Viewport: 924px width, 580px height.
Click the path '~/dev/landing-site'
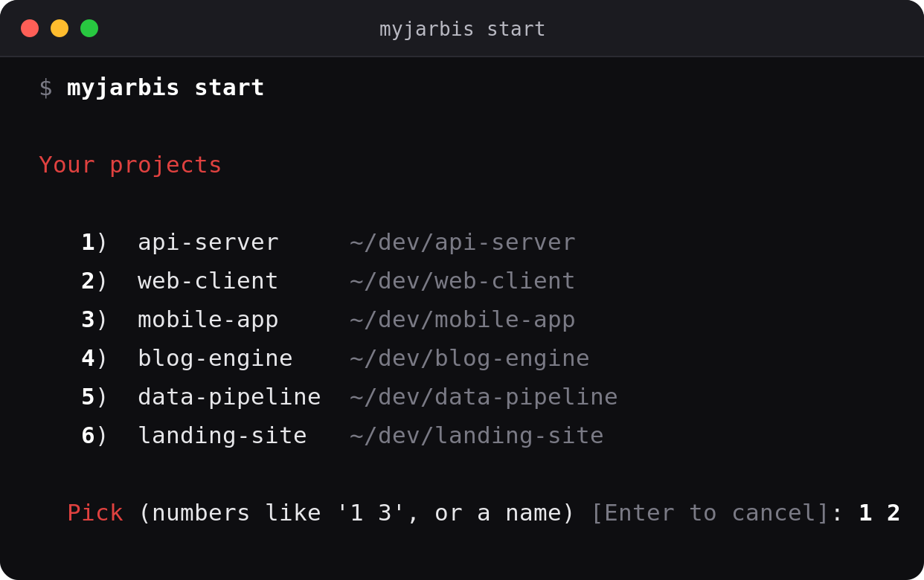pos(476,436)
